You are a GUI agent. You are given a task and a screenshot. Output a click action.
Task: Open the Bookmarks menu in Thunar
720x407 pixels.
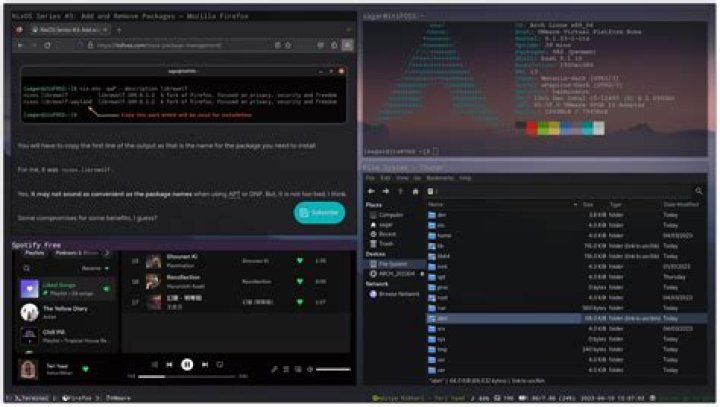pyautogui.click(x=438, y=178)
